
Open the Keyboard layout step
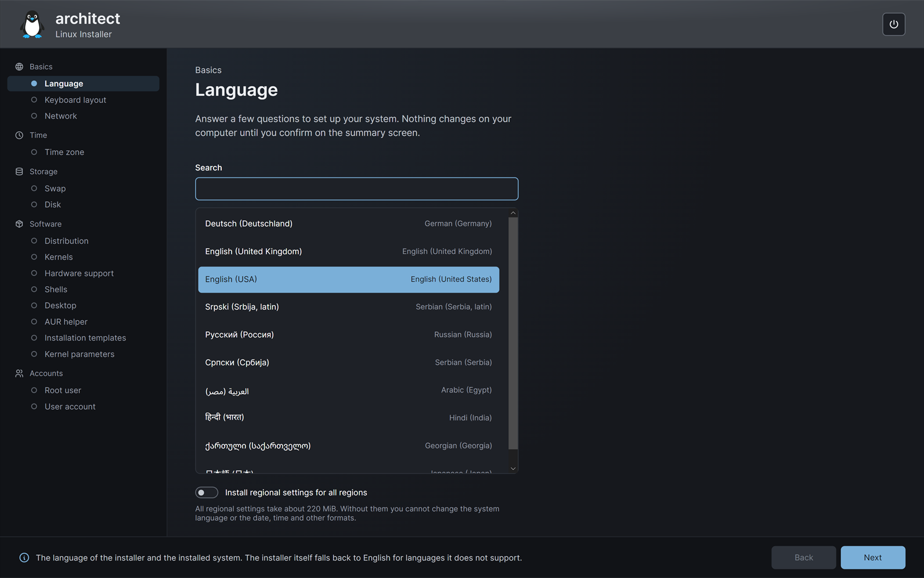(83, 100)
